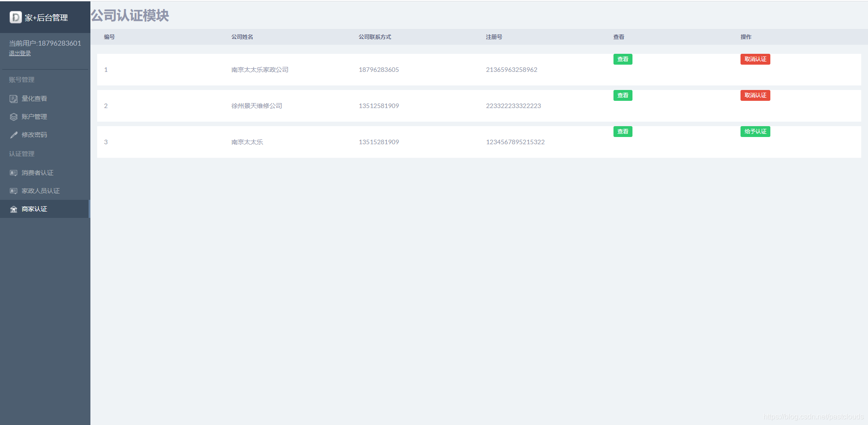Screen dimensions: 868x425
Task: Click 取消认证 for 南京太太乐家政公司
Action: (755, 59)
